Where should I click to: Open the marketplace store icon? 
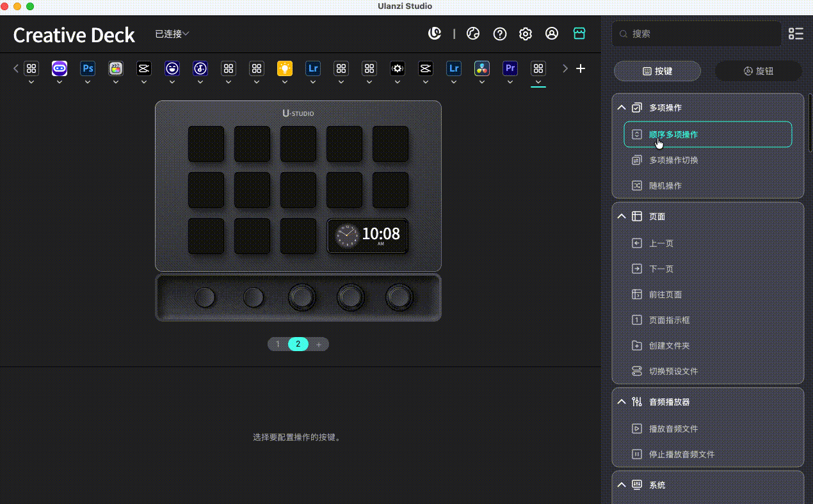pyautogui.click(x=579, y=34)
